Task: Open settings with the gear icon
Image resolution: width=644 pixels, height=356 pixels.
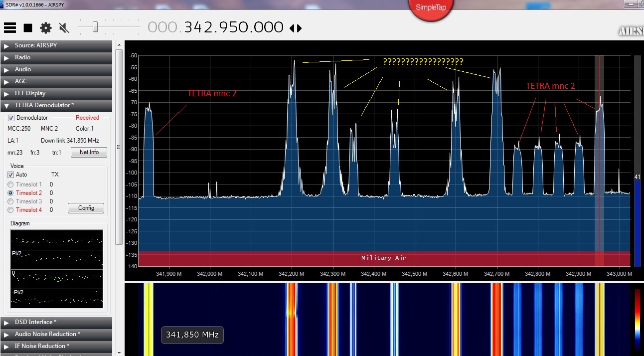Action: click(46, 28)
